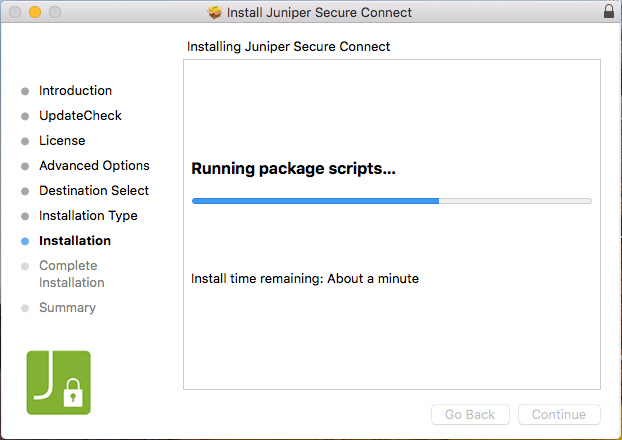Open the License step

pos(62,141)
